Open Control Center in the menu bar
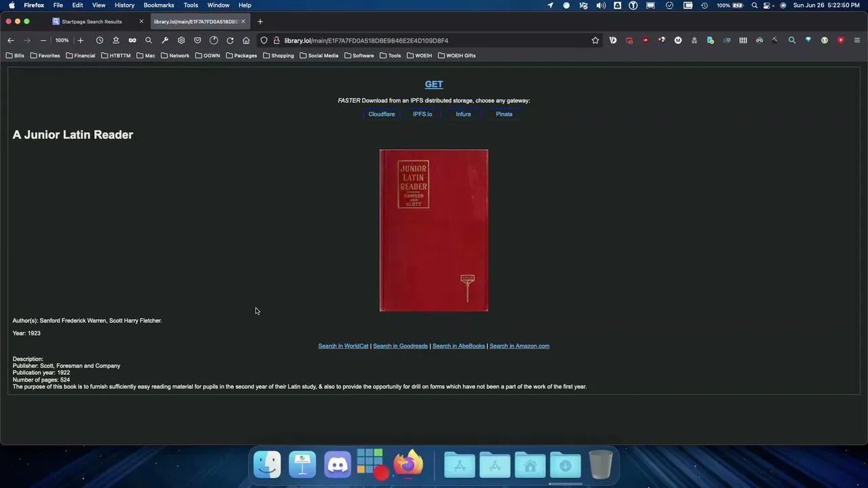This screenshot has width=868, height=488. pyautogui.click(x=768, y=5)
